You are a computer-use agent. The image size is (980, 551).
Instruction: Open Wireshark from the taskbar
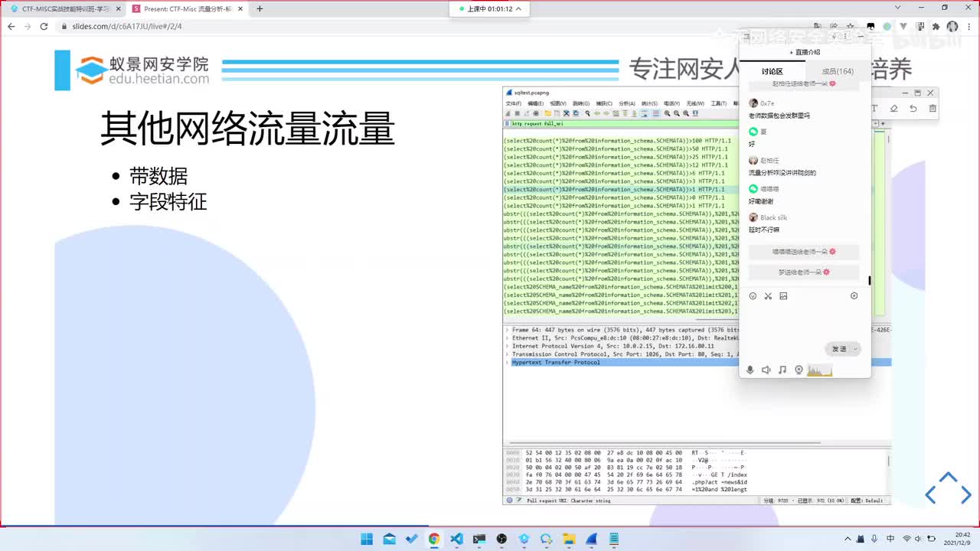591,539
